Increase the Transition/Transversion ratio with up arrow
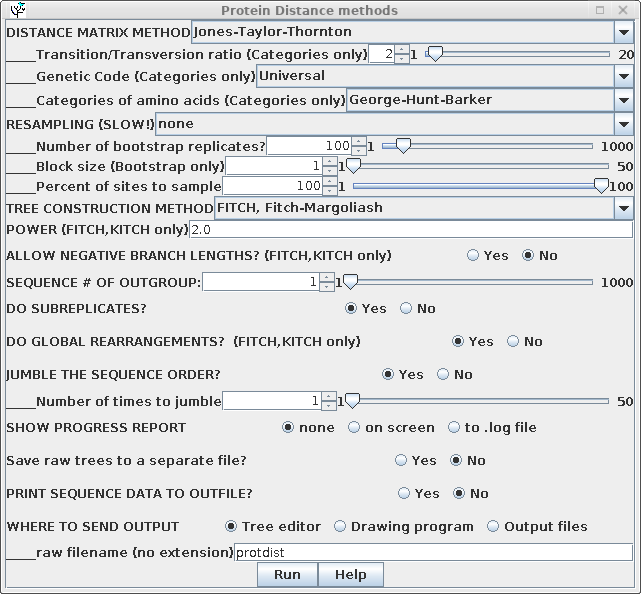Screen dimensions: 641x594 tap(401, 49)
